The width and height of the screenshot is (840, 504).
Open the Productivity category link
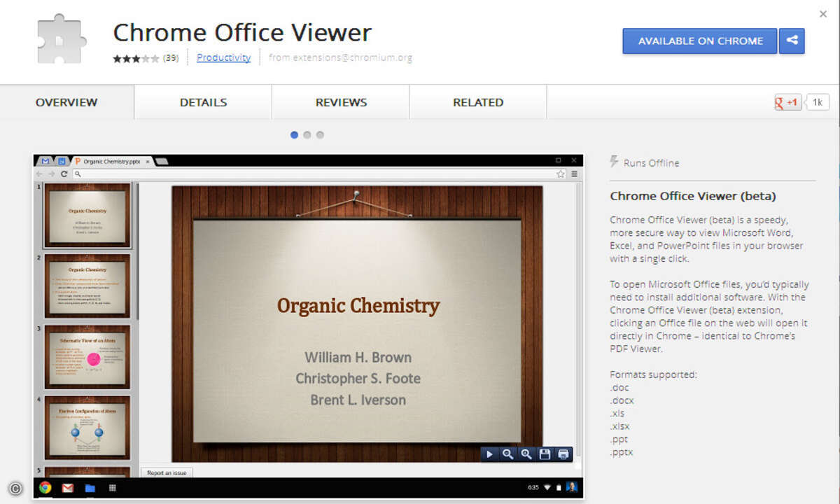[x=223, y=57]
